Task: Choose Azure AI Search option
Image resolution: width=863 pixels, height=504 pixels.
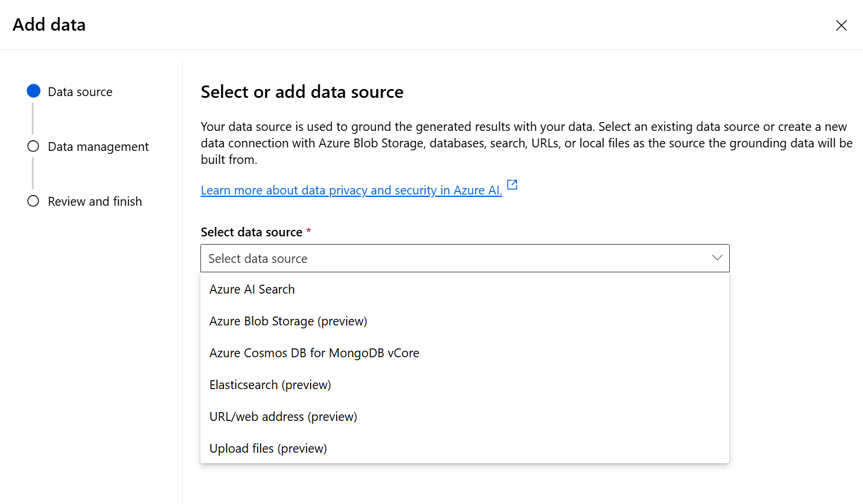Action: click(x=465, y=289)
